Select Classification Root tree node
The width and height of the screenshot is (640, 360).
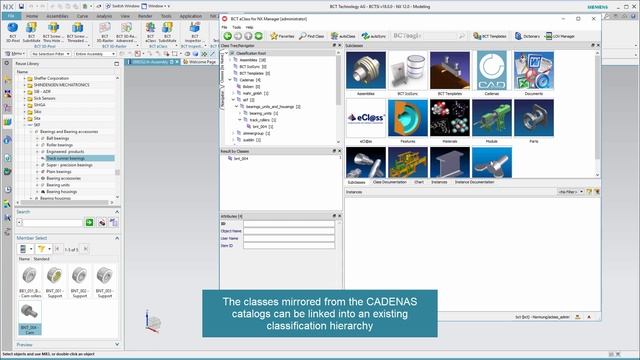click(x=251, y=53)
